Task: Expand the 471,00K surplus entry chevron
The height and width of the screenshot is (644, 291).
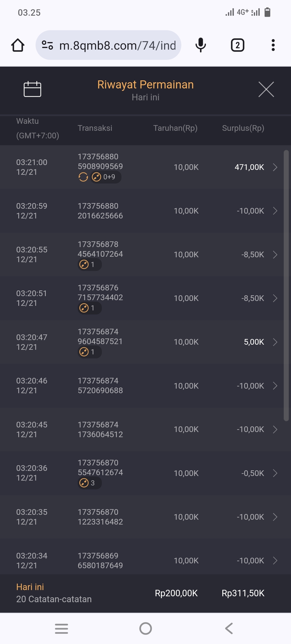Action: pyautogui.click(x=275, y=167)
